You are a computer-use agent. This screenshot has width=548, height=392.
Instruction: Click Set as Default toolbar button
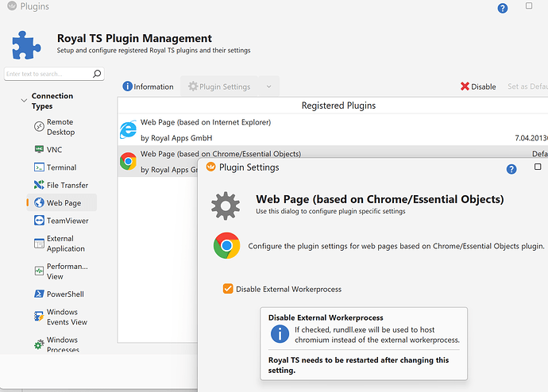click(x=527, y=86)
